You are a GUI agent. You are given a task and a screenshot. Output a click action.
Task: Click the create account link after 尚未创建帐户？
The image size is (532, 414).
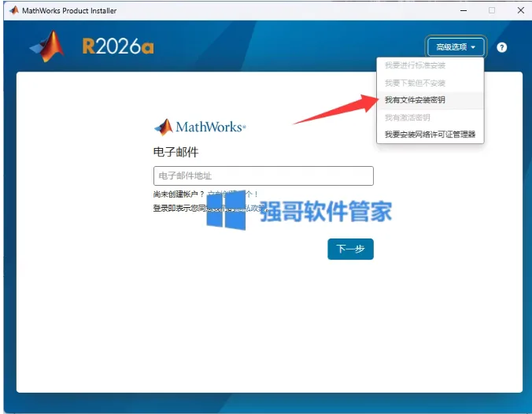pos(233,194)
